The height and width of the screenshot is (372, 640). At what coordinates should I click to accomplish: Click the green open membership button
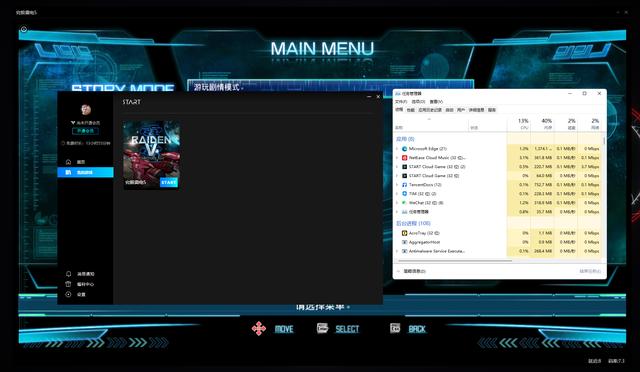85,131
